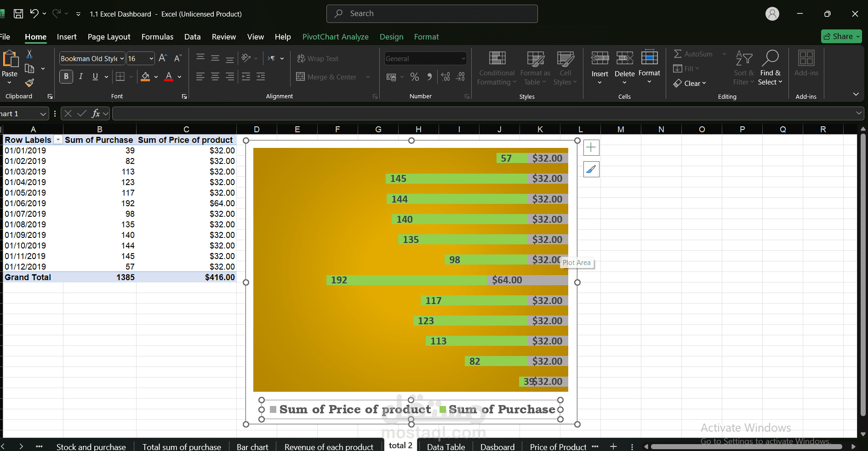
Task: Switch to the Design tab
Action: [x=392, y=37]
